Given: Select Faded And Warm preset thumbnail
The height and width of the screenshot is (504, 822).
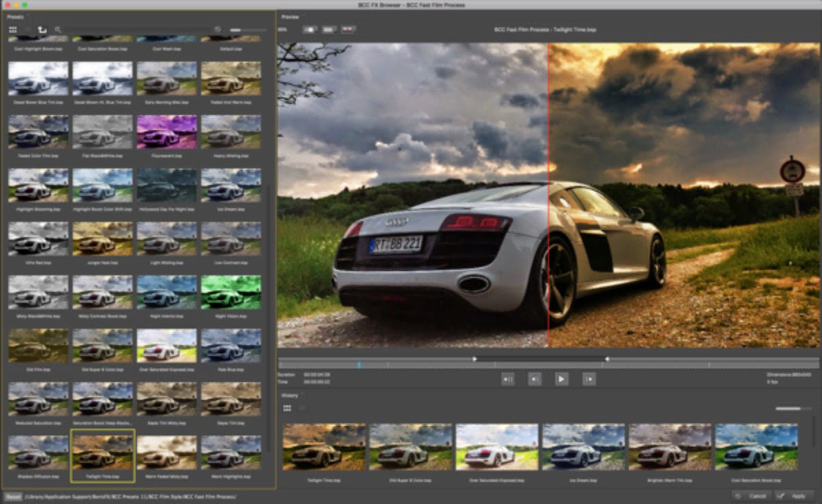Looking at the screenshot, I should (x=231, y=78).
